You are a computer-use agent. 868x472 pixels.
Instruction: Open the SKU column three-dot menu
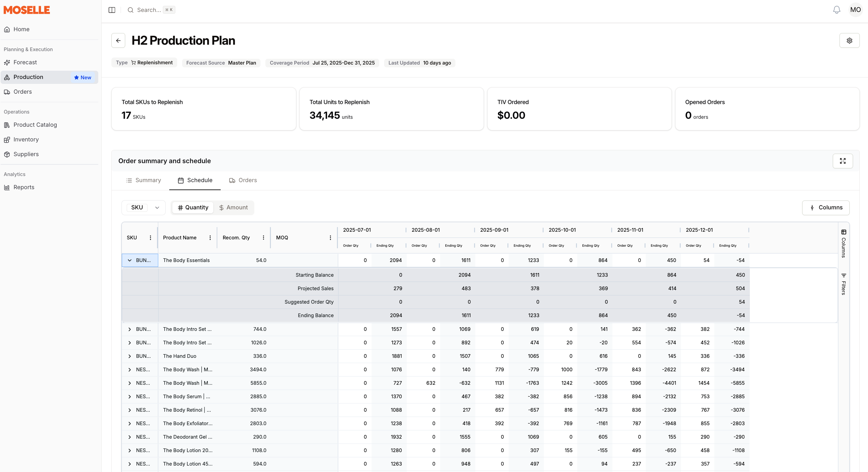tap(150, 238)
